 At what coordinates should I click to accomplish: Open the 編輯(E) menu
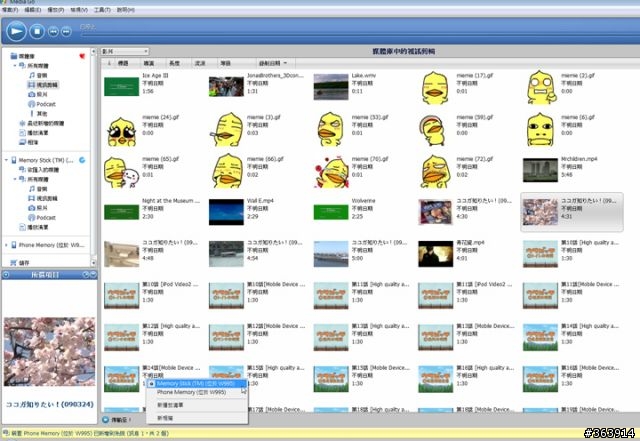click(x=33, y=9)
